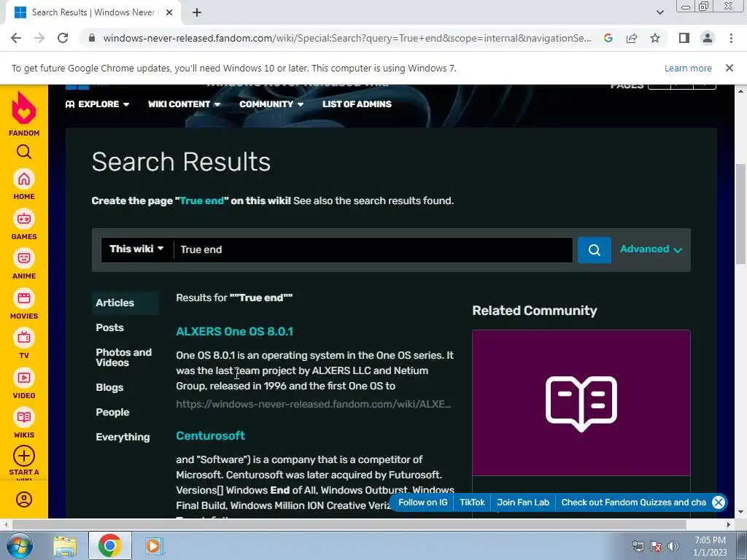Toggle Chrome side panel
This screenshot has width=747, height=560.
(x=684, y=38)
